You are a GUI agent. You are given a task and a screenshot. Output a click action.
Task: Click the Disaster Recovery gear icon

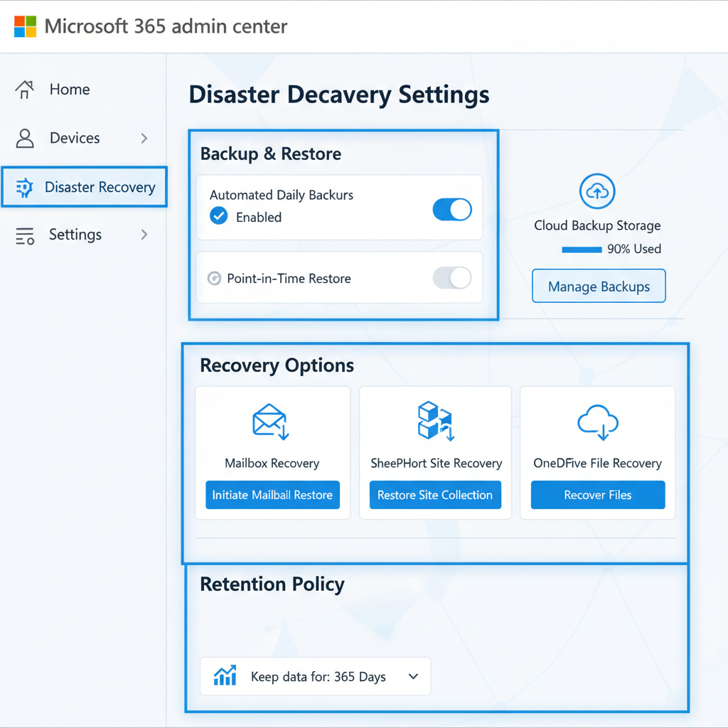pos(24,187)
